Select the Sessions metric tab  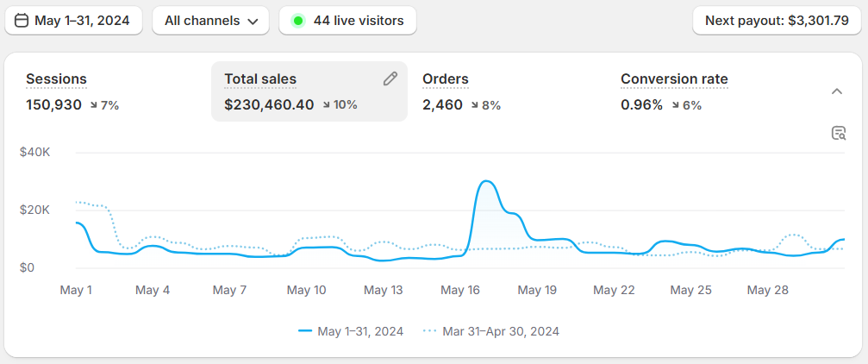click(x=110, y=91)
